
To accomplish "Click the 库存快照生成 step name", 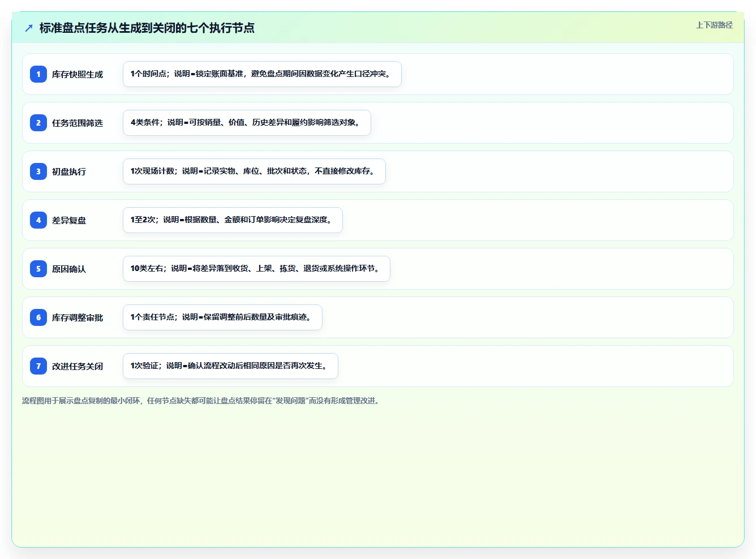I will (x=78, y=74).
